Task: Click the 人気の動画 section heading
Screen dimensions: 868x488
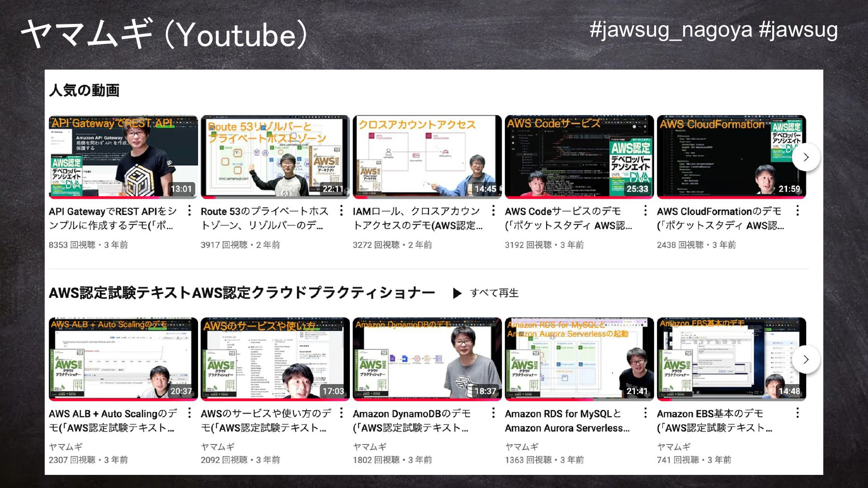Action: (84, 90)
